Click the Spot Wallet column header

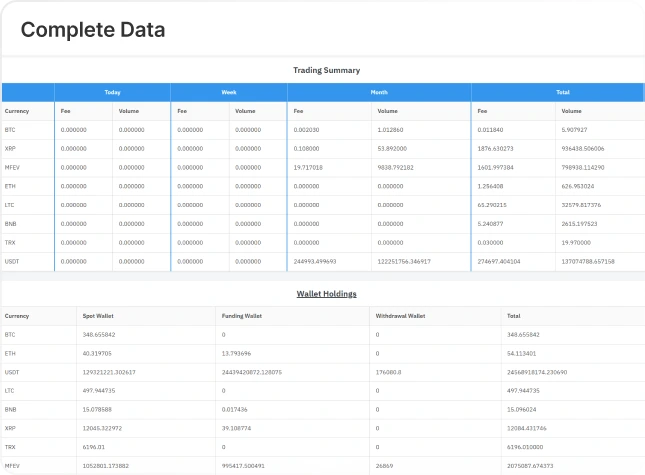[98, 316]
